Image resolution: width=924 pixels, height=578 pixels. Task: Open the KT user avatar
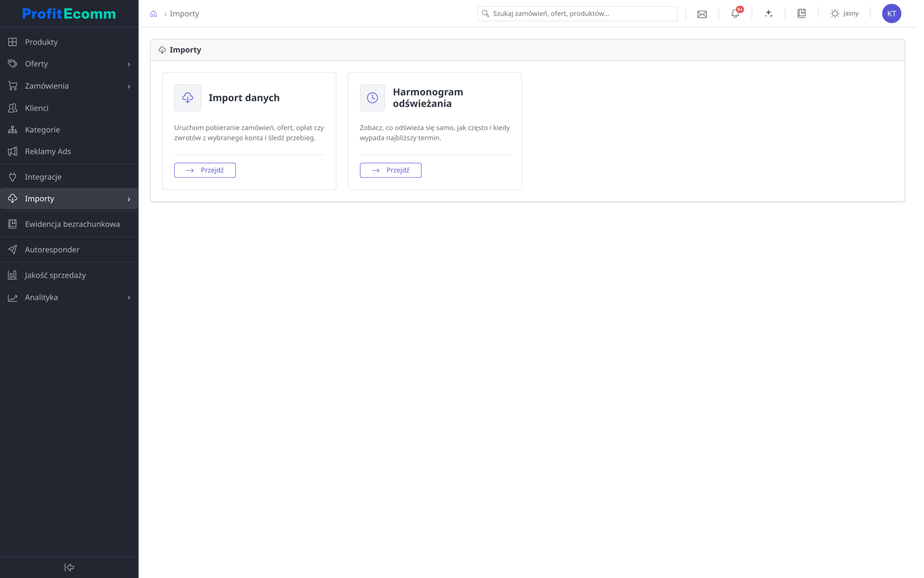point(892,14)
